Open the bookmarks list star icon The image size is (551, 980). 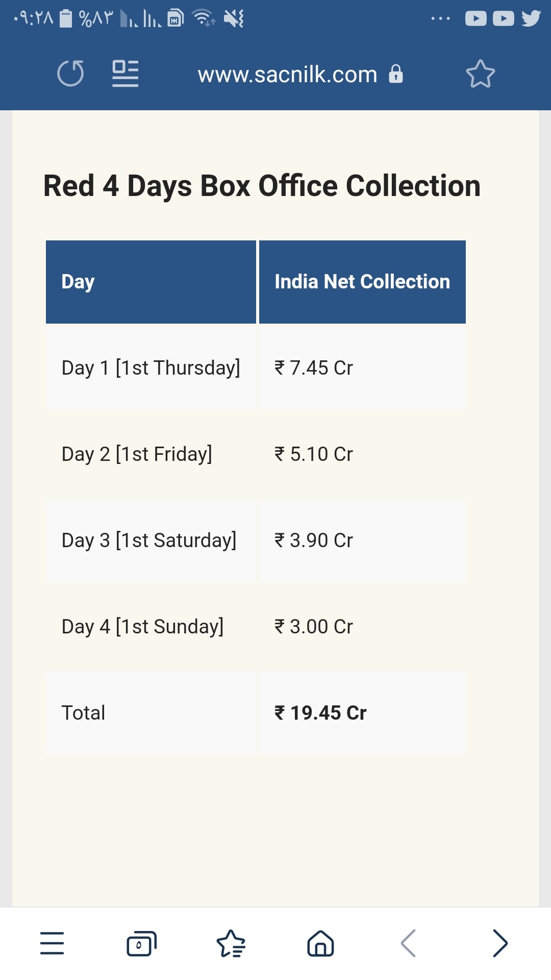[231, 943]
